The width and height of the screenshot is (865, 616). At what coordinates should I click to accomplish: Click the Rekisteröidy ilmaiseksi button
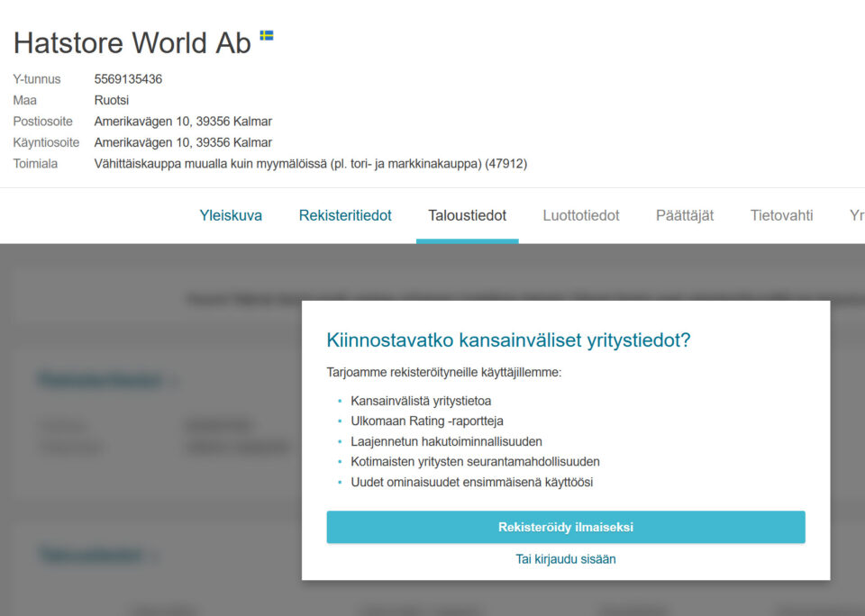pos(566,527)
